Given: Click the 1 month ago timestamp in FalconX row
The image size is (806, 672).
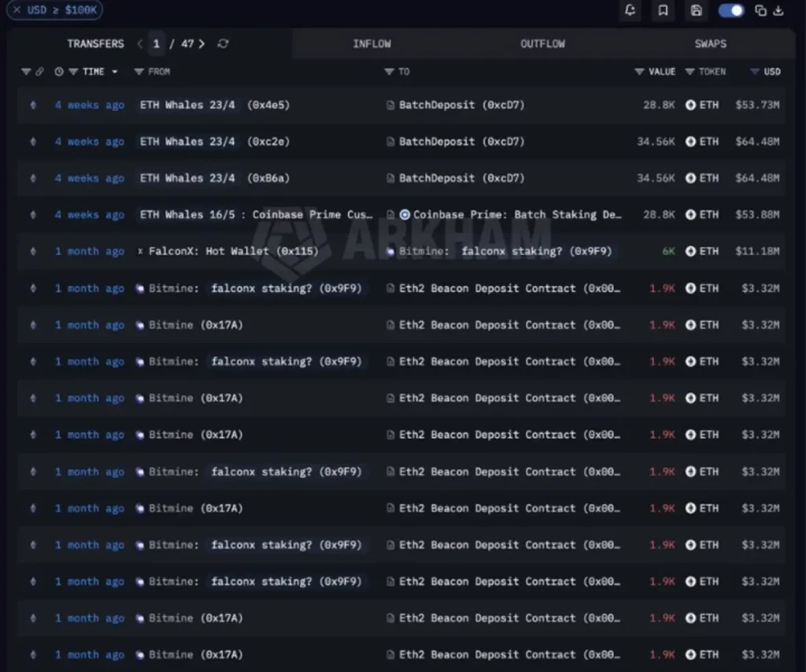Looking at the screenshot, I should tap(90, 251).
